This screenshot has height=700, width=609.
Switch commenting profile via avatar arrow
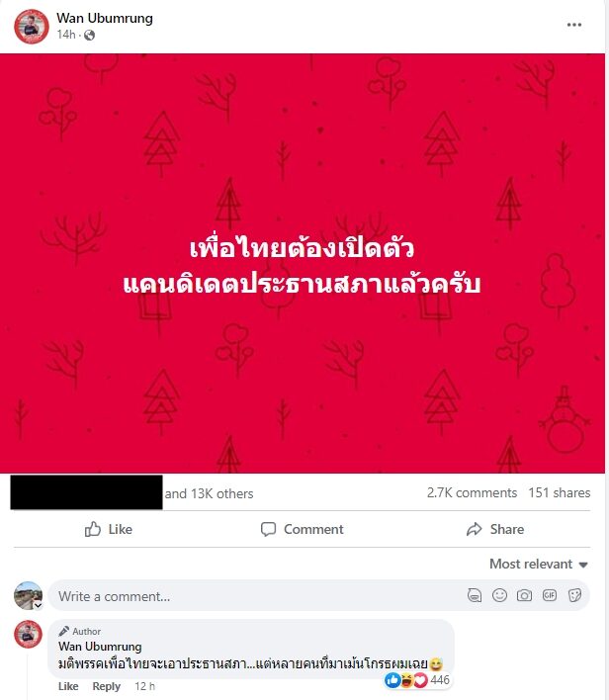(38, 605)
